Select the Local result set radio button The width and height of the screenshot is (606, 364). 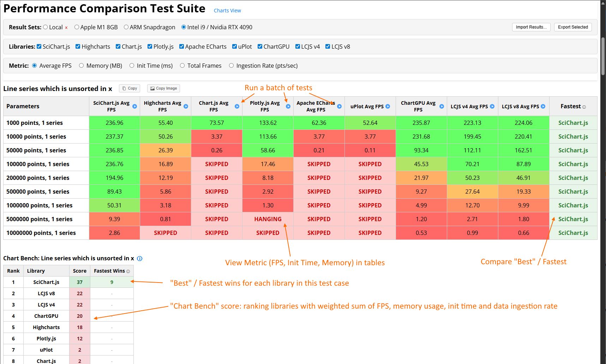click(x=45, y=27)
